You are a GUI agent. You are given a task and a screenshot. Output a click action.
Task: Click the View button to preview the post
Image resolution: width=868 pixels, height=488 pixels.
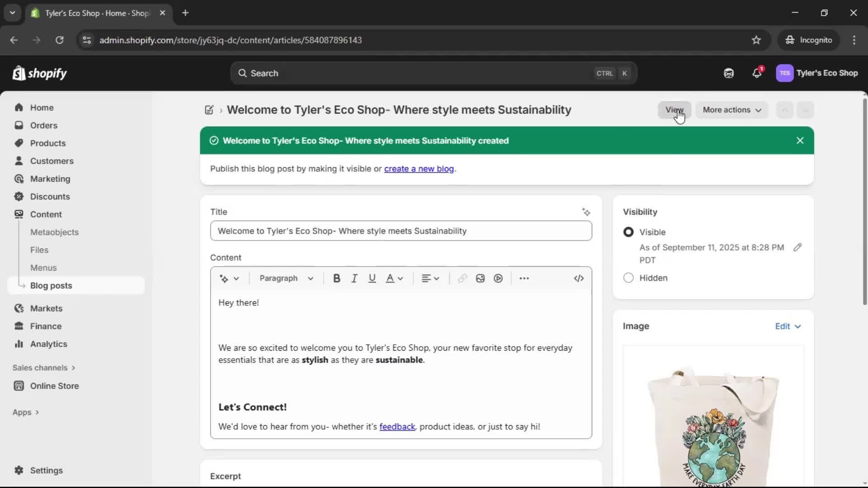[x=674, y=110]
